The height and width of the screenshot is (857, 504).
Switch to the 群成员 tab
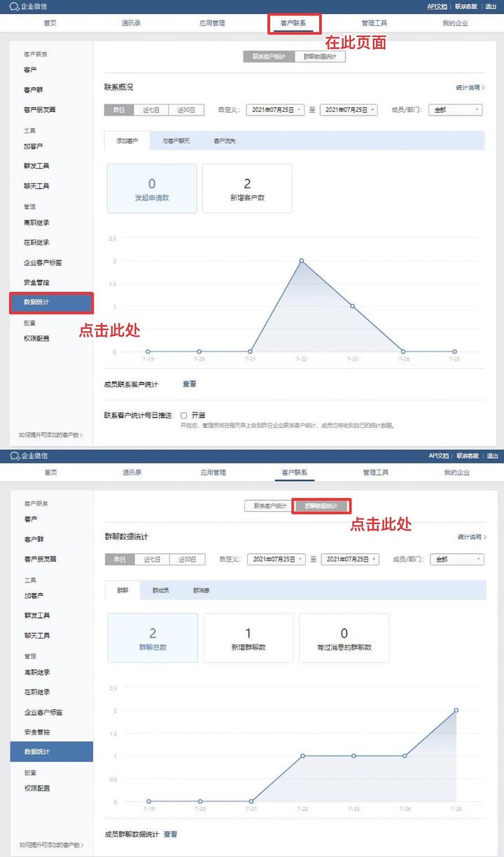coord(161,590)
